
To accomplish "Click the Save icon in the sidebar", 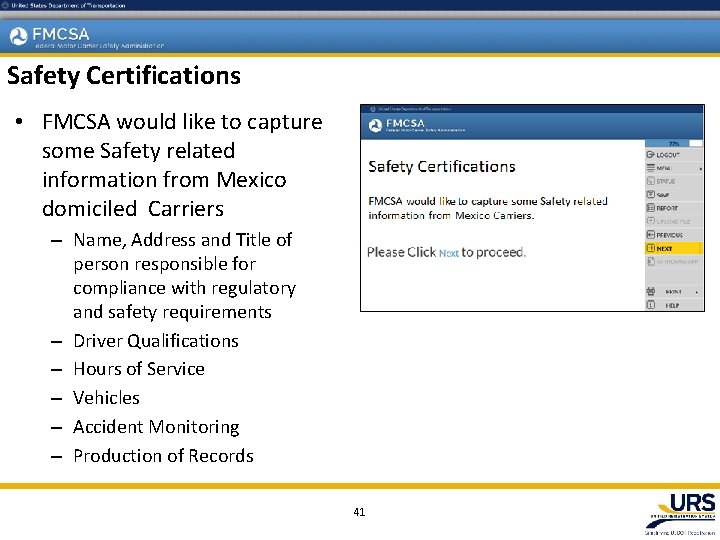I will click(x=650, y=195).
